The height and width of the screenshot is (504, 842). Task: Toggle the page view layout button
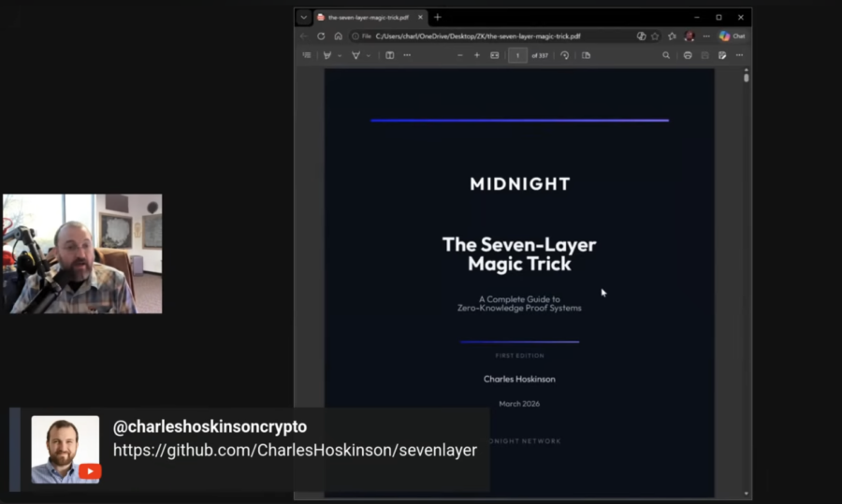tap(586, 55)
